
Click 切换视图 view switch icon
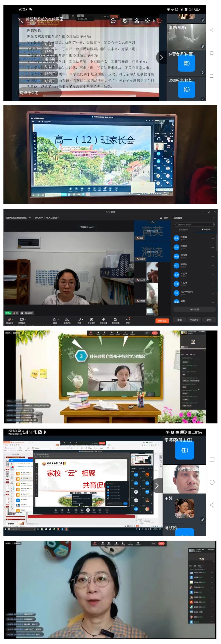click(116, 320)
